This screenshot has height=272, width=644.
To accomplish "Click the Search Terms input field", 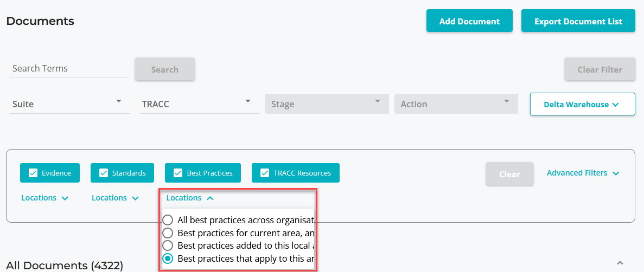I will pos(69,69).
